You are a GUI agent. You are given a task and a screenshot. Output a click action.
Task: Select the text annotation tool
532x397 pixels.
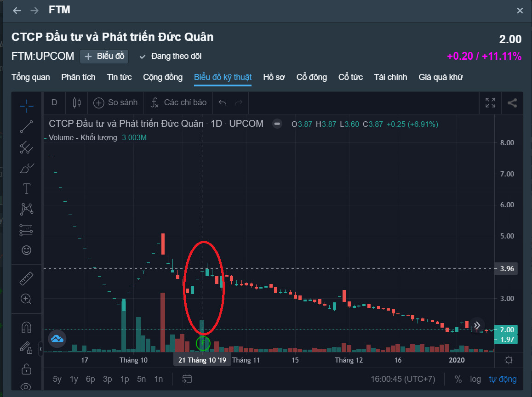tap(27, 188)
